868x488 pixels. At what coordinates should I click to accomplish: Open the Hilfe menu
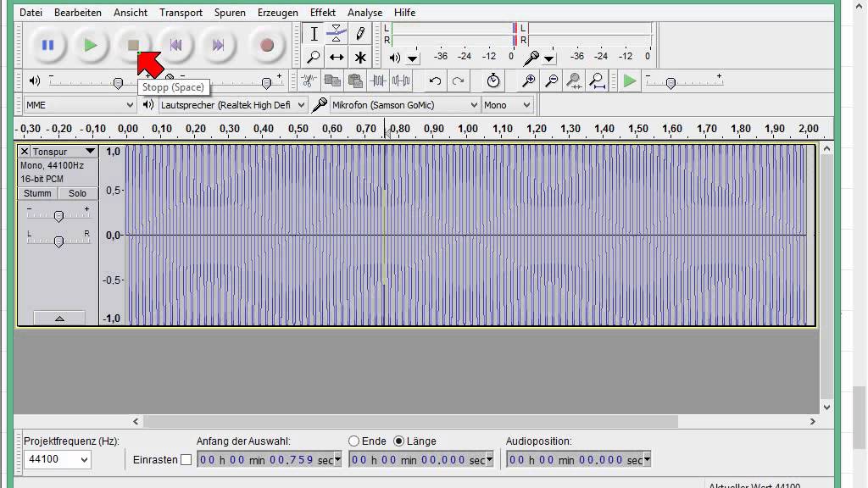404,12
